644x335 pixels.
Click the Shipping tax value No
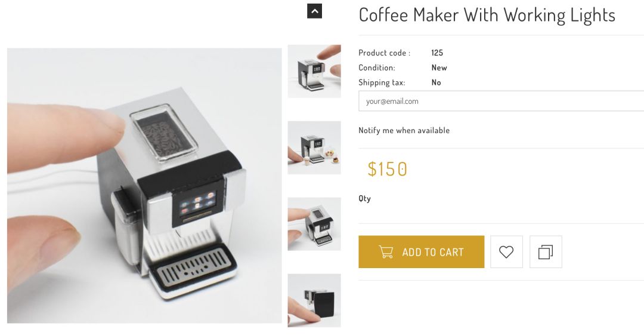click(436, 82)
